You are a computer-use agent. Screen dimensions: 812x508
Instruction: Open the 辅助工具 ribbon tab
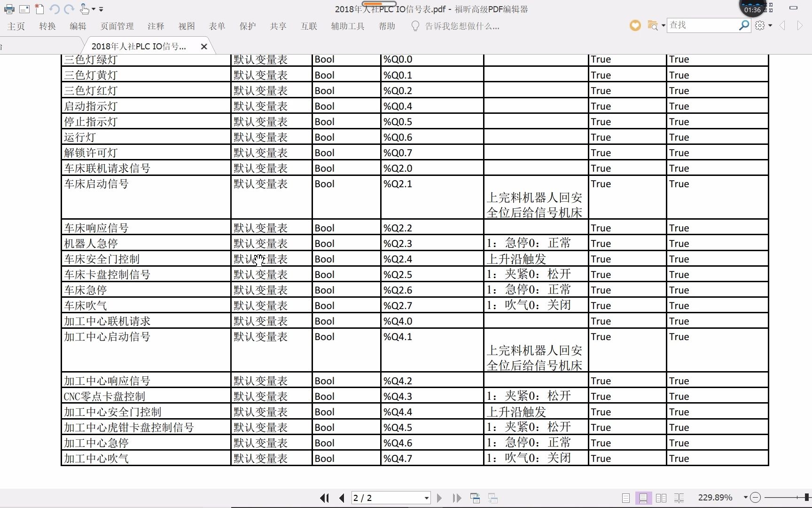pyautogui.click(x=348, y=26)
